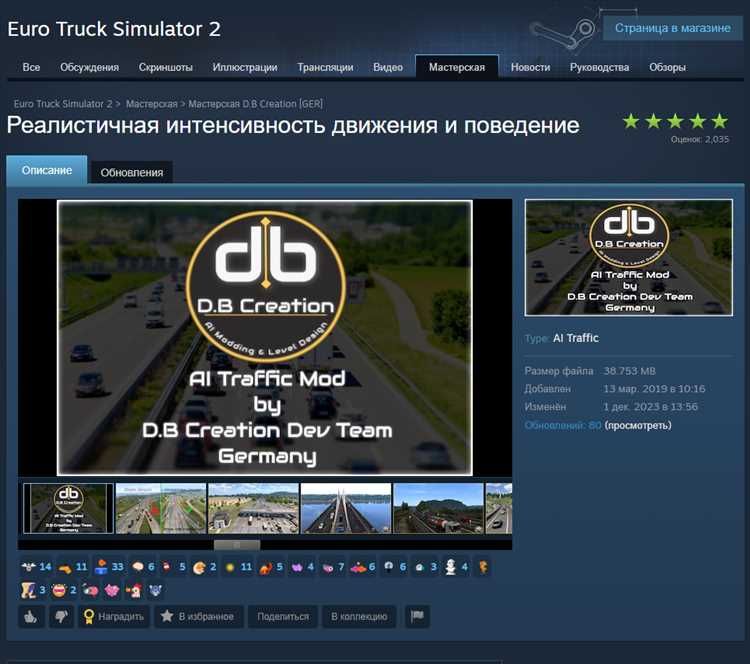Click the added date 13 мар. 2019
This screenshot has width=750, height=664.
pyautogui.click(x=654, y=388)
